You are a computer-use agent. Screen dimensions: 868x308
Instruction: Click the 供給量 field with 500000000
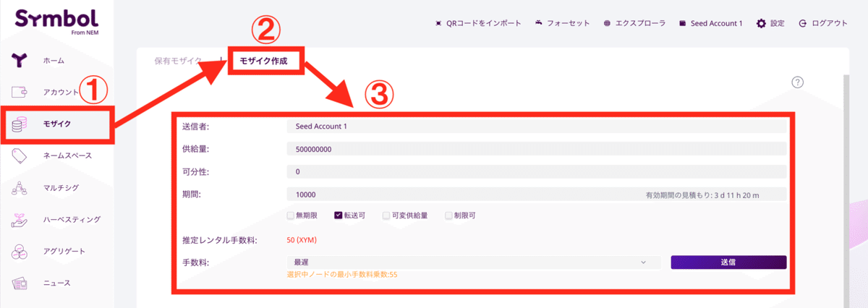click(536, 149)
